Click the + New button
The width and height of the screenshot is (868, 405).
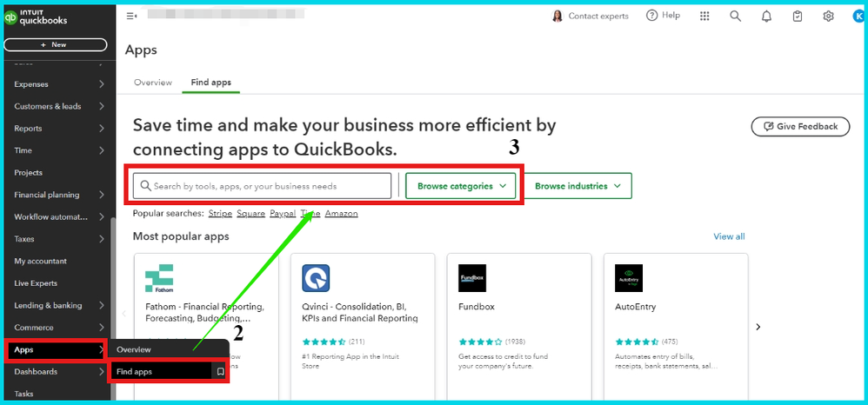click(56, 45)
